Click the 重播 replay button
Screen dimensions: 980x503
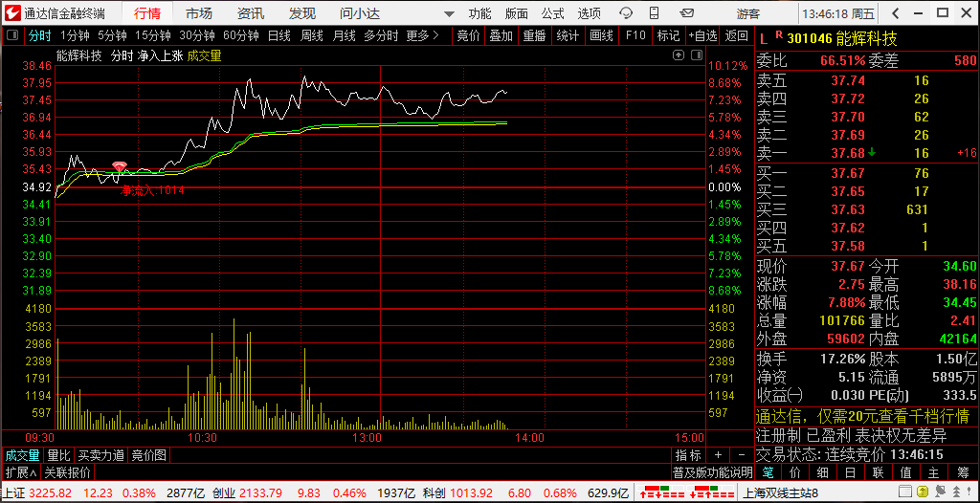534,35
